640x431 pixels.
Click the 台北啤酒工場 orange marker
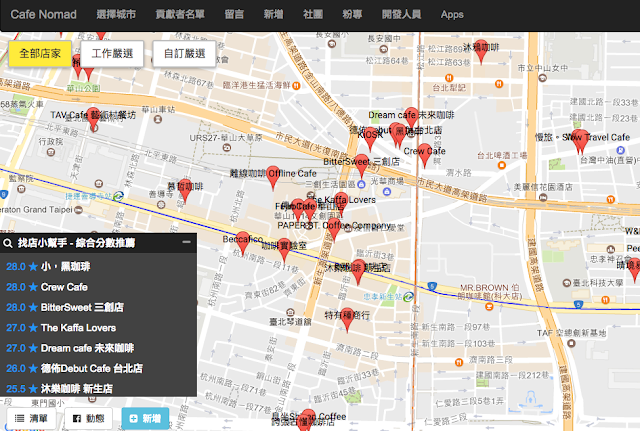[x=502, y=165]
